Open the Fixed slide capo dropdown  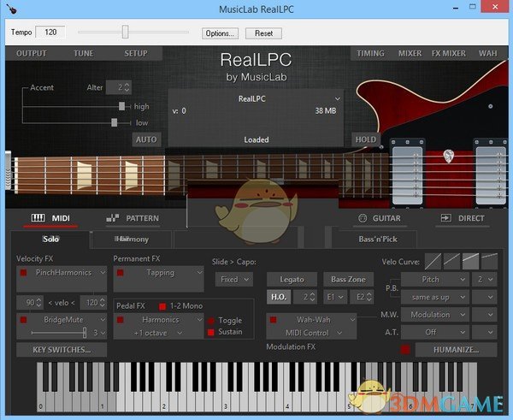[x=234, y=279]
